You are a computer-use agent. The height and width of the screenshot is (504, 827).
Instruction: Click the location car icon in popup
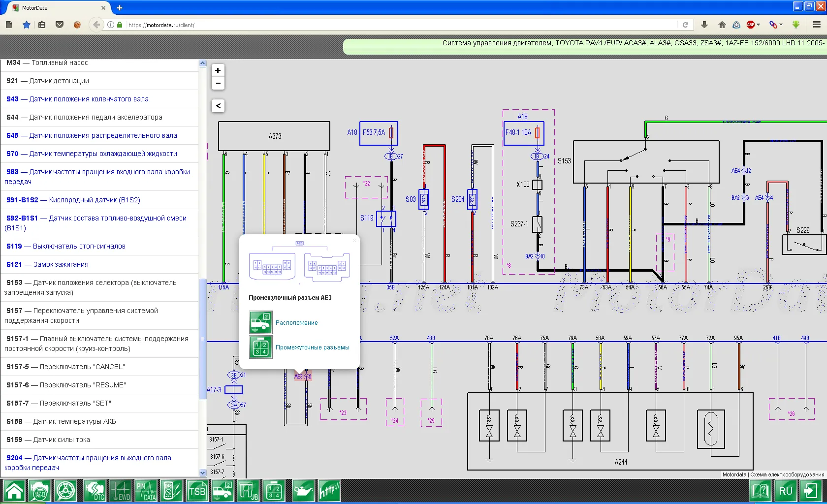(260, 322)
